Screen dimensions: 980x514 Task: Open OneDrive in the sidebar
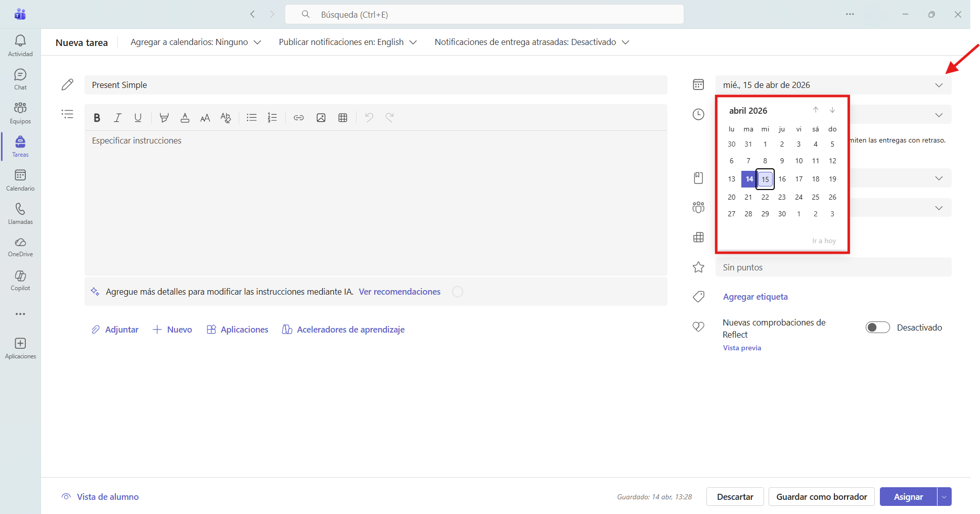[x=20, y=247]
